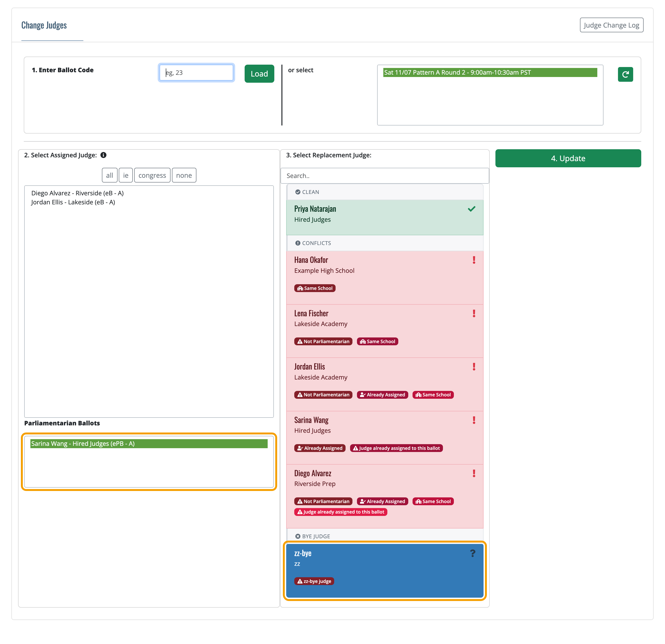Click the BYE JUDGE section icon
This screenshot has height=644, width=665.
click(298, 536)
